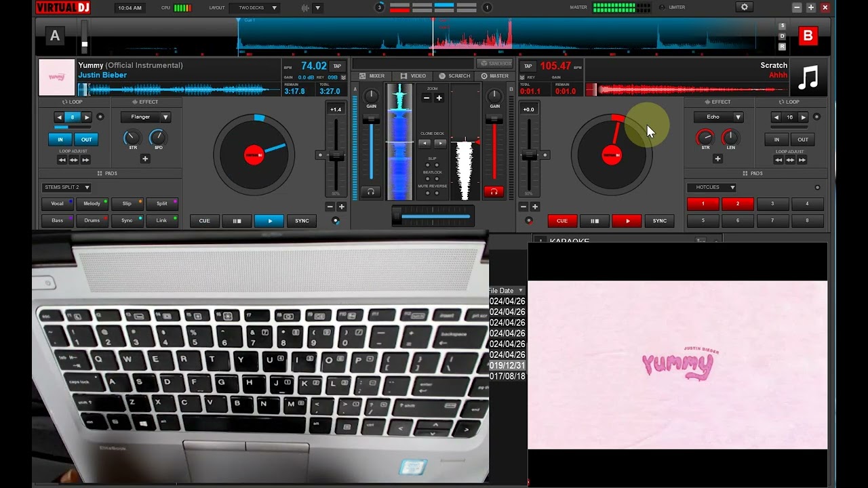Toggle the right deck headphone cue
The width and height of the screenshot is (868, 488).
coord(494,192)
